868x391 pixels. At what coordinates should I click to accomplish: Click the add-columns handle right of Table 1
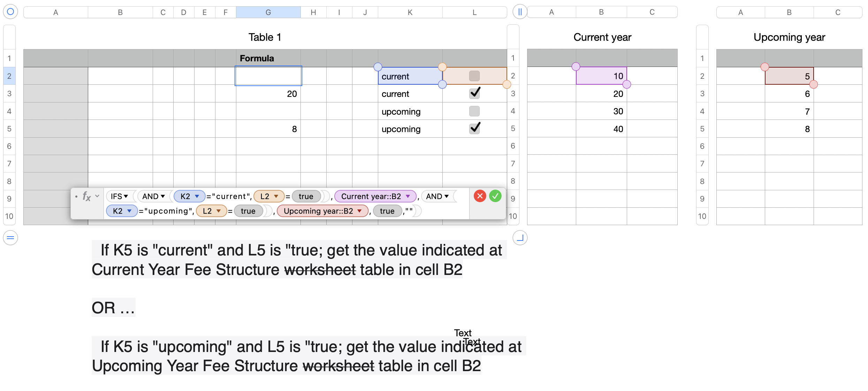coord(519,12)
